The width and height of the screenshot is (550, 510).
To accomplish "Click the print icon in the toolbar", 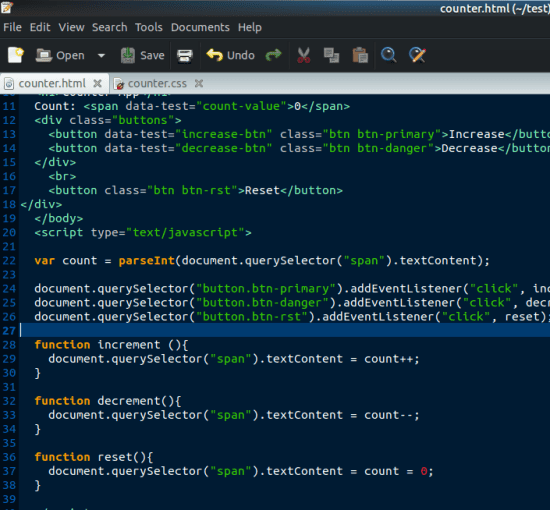I will (x=185, y=55).
